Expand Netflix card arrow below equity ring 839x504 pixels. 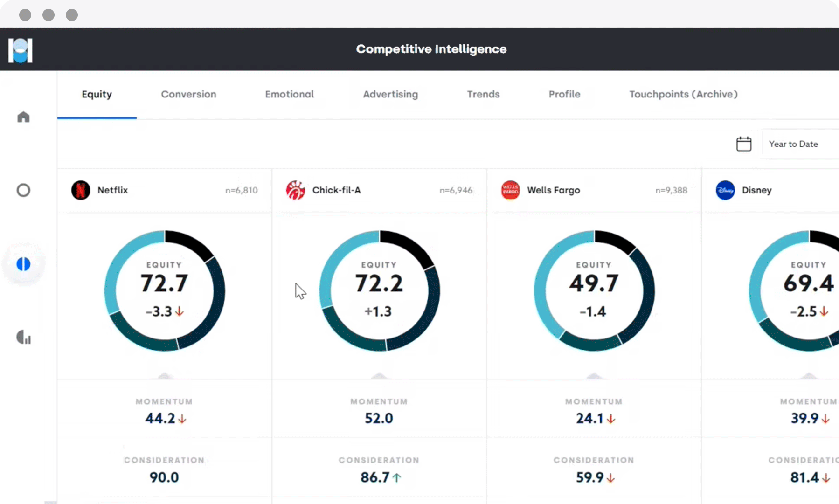(x=164, y=375)
